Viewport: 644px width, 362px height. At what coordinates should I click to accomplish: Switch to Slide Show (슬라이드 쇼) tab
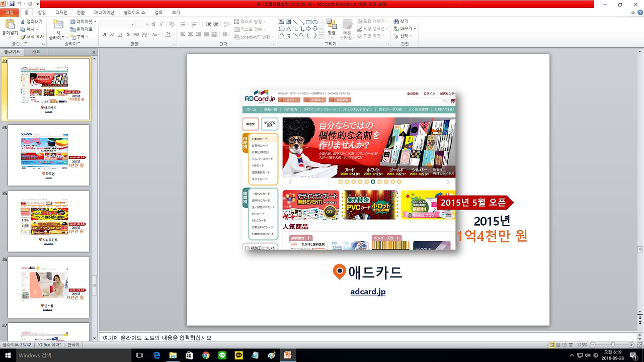click(135, 12)
